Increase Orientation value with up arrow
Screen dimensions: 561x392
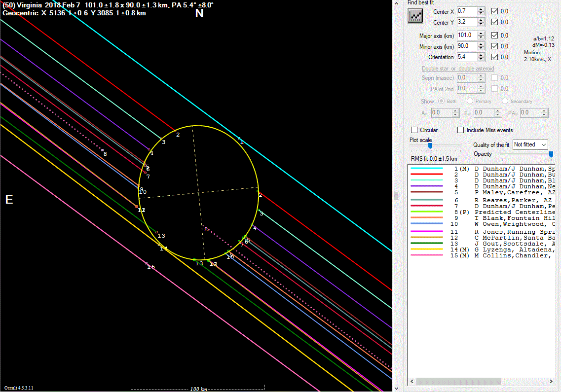(x=481, y=55)
